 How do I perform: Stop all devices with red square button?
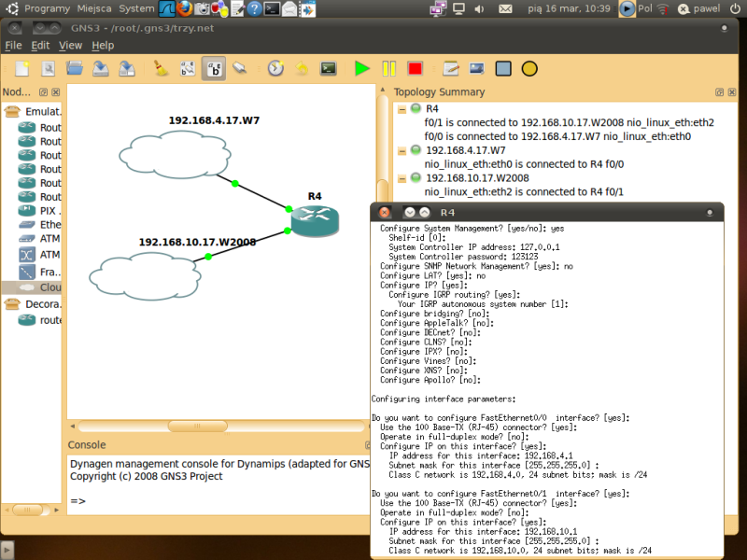click(415, 68)
